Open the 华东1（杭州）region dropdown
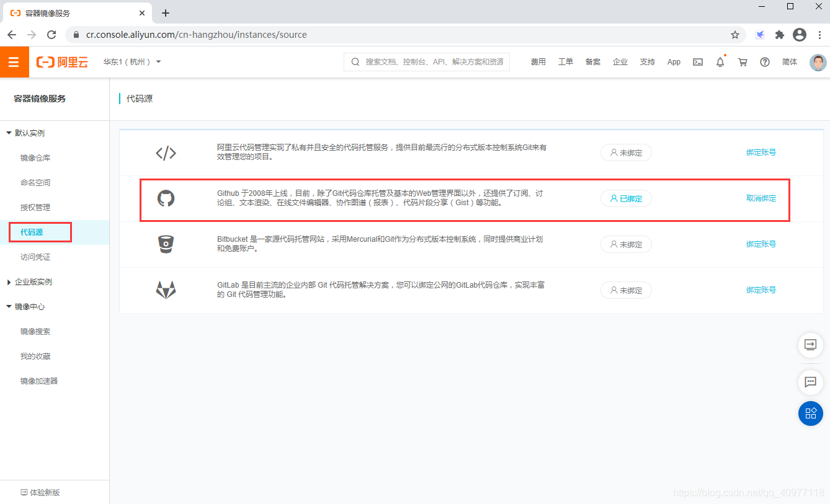 coord(132,62)
